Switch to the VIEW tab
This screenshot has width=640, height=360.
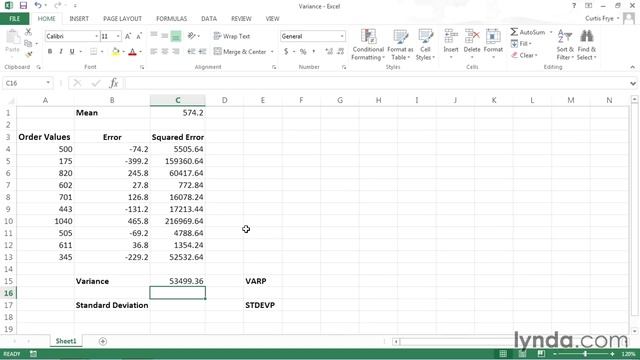pos(272,19)
